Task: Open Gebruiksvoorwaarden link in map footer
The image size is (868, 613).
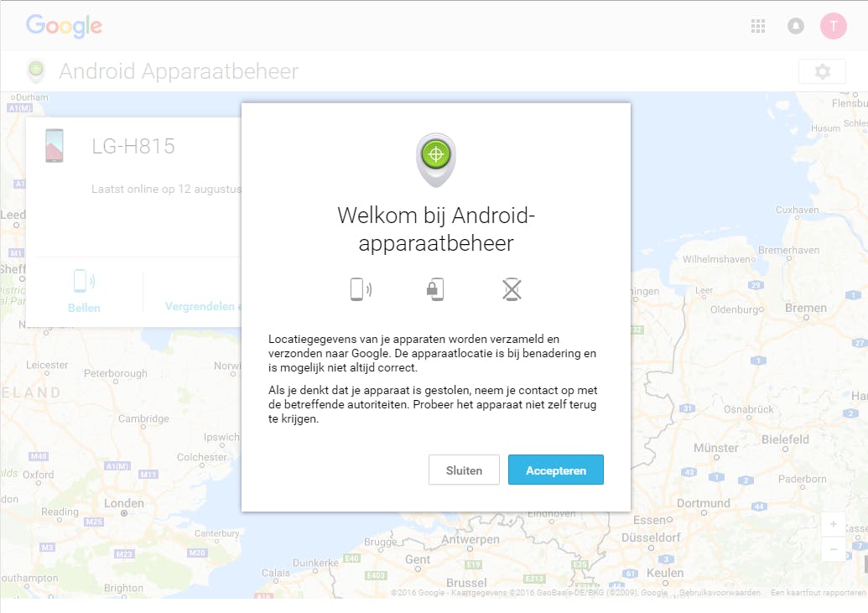Action: click(x=720, y=593)
